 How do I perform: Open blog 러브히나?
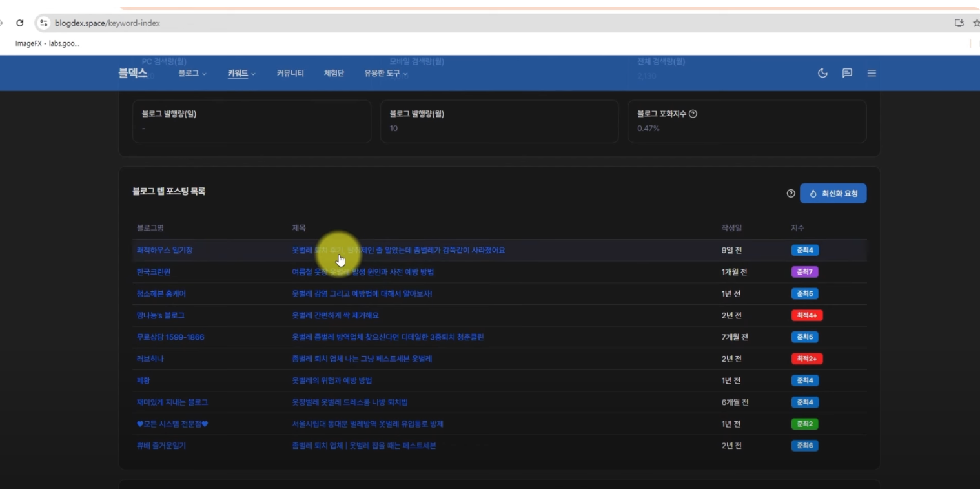click(x=150, y=359)
